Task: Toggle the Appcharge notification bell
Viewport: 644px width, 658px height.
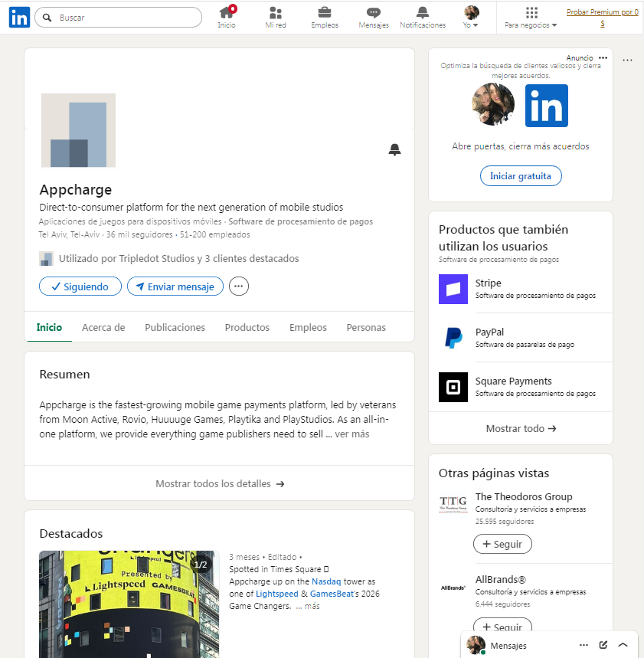Action: pos(394,149)
